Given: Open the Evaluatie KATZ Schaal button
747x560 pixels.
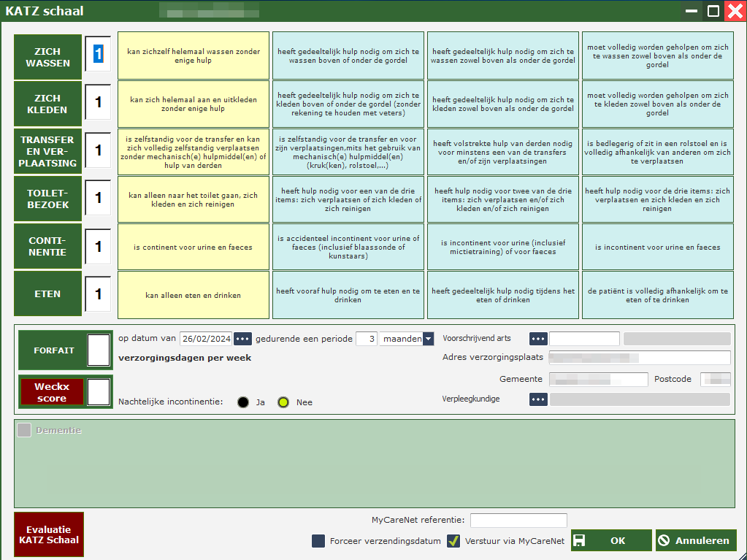Looking at the screenshot, I should 49,534.
